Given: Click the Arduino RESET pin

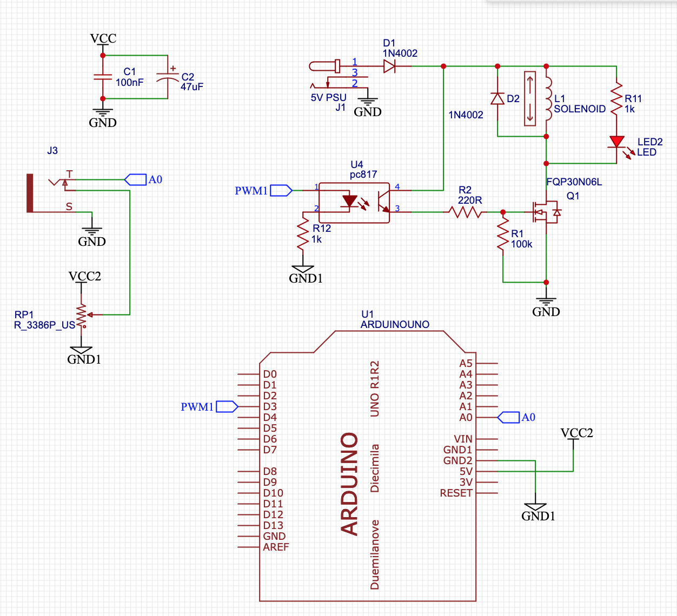Looking at the screenshot, I should point(487,493).
